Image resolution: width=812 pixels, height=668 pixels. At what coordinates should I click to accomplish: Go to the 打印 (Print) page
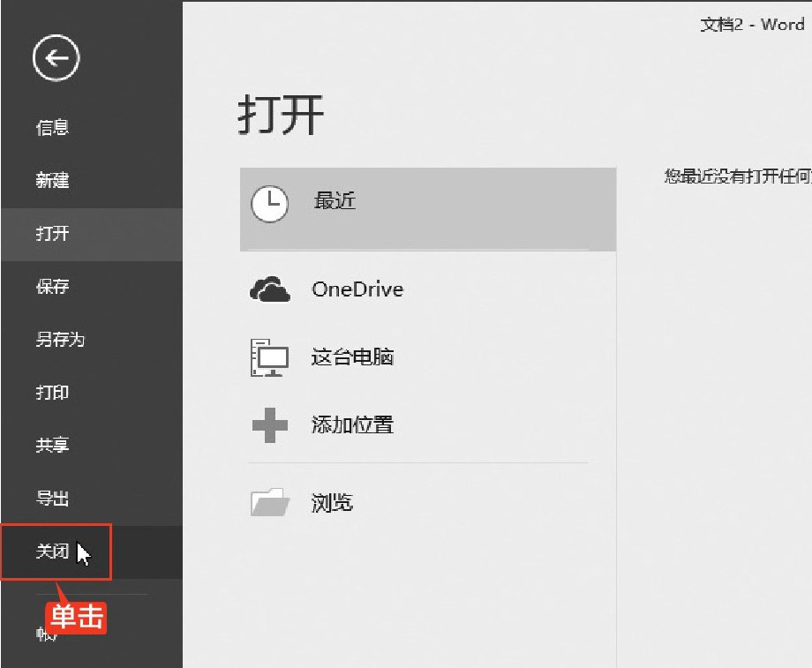52,393
